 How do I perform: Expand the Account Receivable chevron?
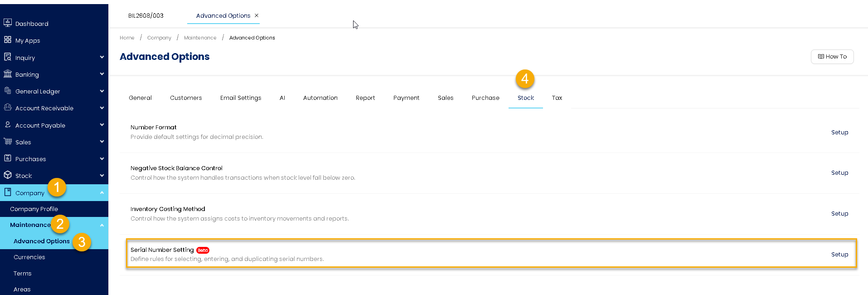(x=102, y=108)
